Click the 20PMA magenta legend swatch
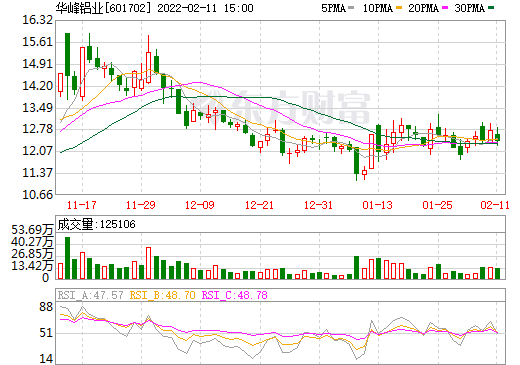This screenshot has height=365, width=520. coord(445,8)
